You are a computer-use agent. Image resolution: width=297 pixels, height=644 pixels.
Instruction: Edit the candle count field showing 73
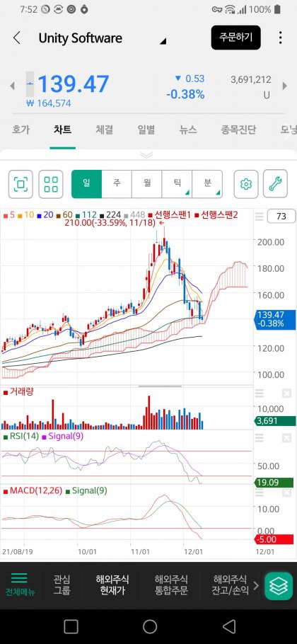(x=281, y=216)
